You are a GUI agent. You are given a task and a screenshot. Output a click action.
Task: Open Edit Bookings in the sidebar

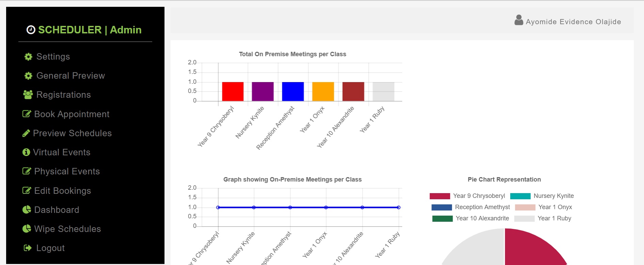57,191
